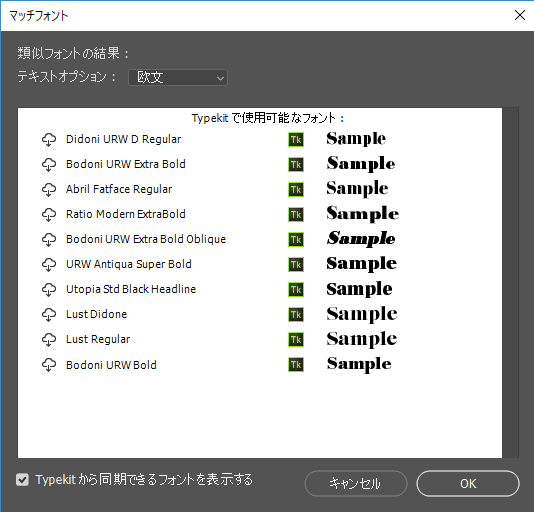The width and height of the screenshot is (534, 512).
Task: Click Tk badge beside Utopia Std Black Headline
Action: point(296,290)
